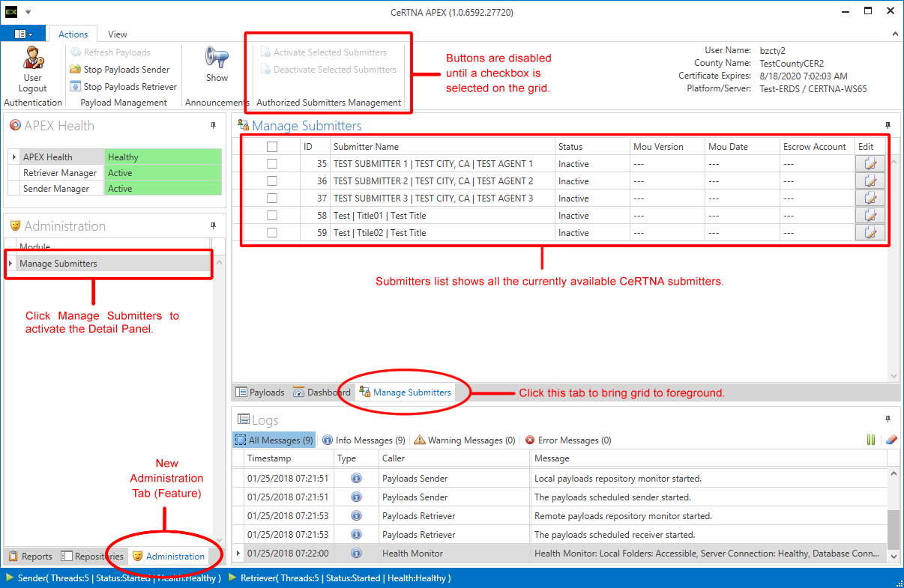Select Manage Submitters module in Administration
Screen dimensions: 904x588
58,264
